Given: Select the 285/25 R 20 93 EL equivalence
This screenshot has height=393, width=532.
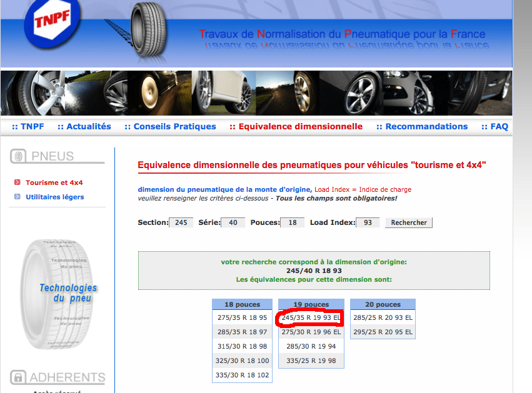Looking at the screenshot, I should [x=382, y=317].
